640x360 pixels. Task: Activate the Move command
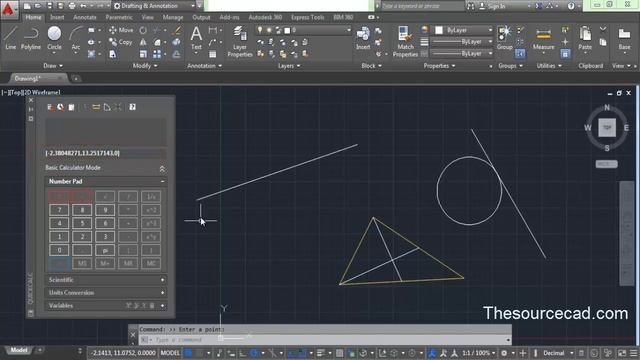[x=121, y=30]
